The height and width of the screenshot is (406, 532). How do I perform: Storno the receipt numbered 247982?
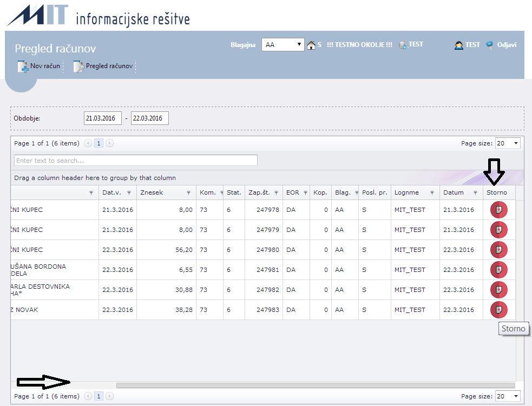point(498,290)
